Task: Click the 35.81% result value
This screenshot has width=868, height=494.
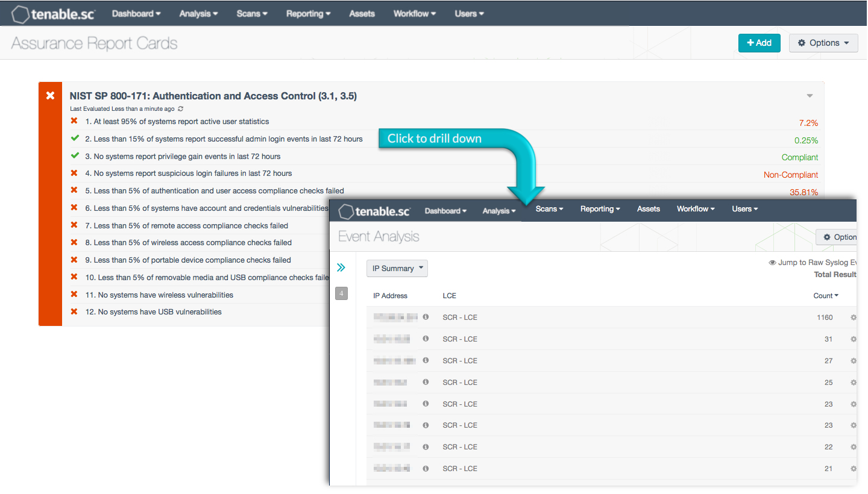Action: [804, 192]
